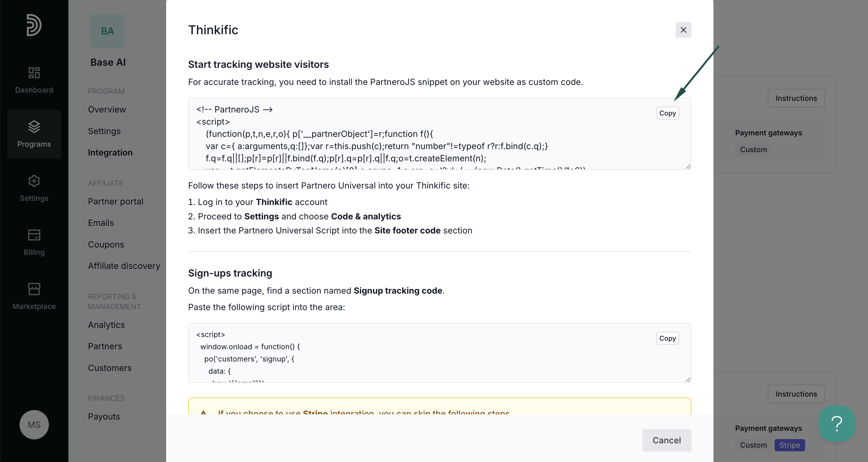Viewport: 868px width, 462px height.
Task: Copy the PartneroJS snippet code
Action: [668, 113]
